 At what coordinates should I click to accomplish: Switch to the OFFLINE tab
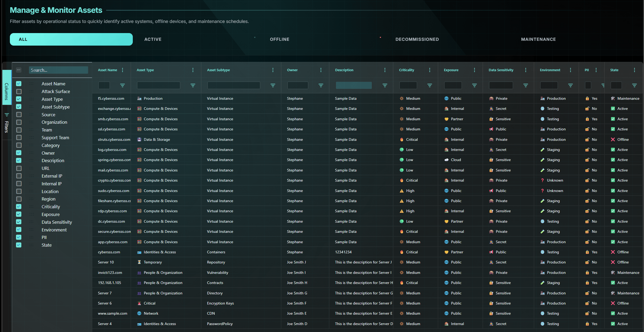(279, 39)
